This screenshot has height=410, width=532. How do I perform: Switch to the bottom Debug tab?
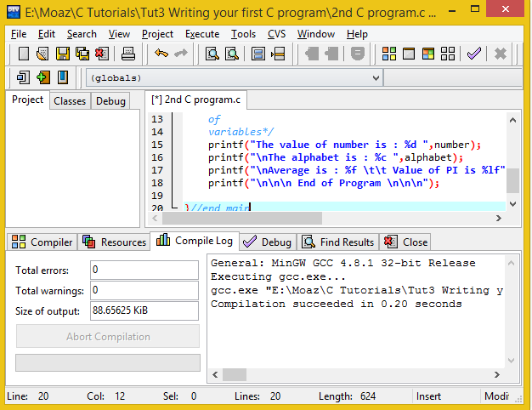pyautogui.click(x=268, y=242)
